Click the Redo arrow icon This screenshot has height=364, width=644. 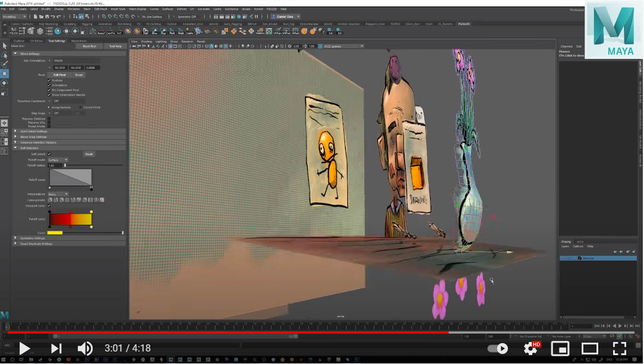(59, 17)
